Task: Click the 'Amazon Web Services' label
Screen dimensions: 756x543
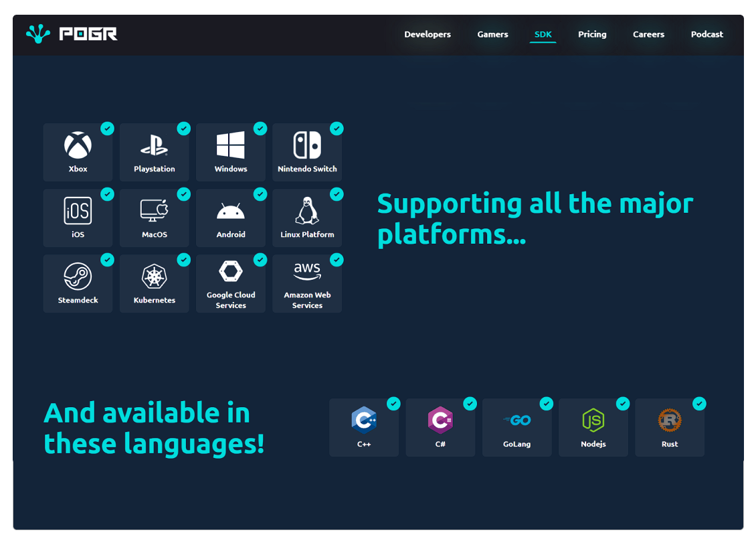Action: [307, 300]
